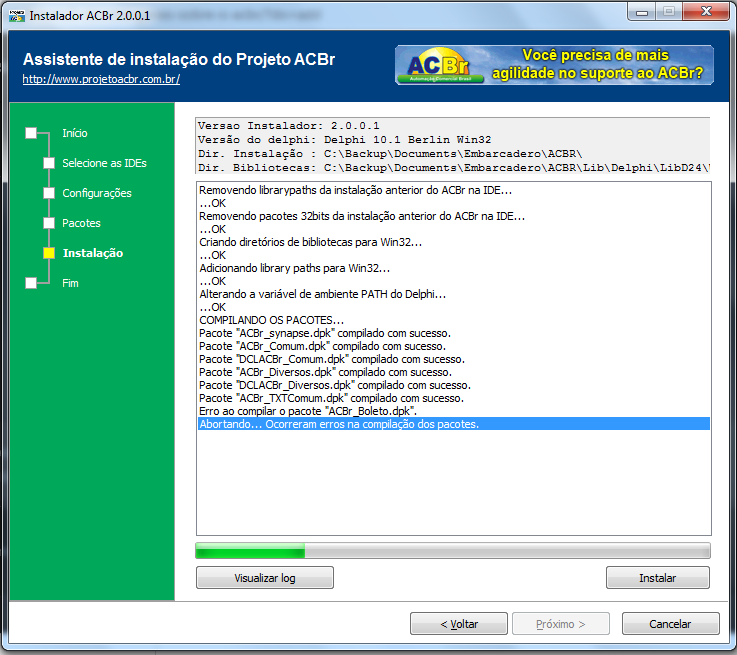Viewport: 737px width, 655px height.
Task: Click 'Assistente de instalação do Projeto ACBr' heading
Action: point(179,59)
